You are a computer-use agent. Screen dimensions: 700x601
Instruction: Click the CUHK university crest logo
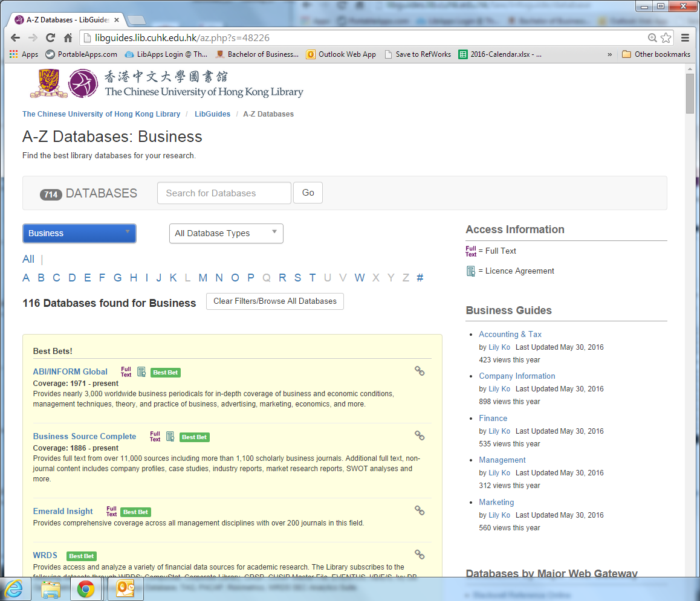48,83
